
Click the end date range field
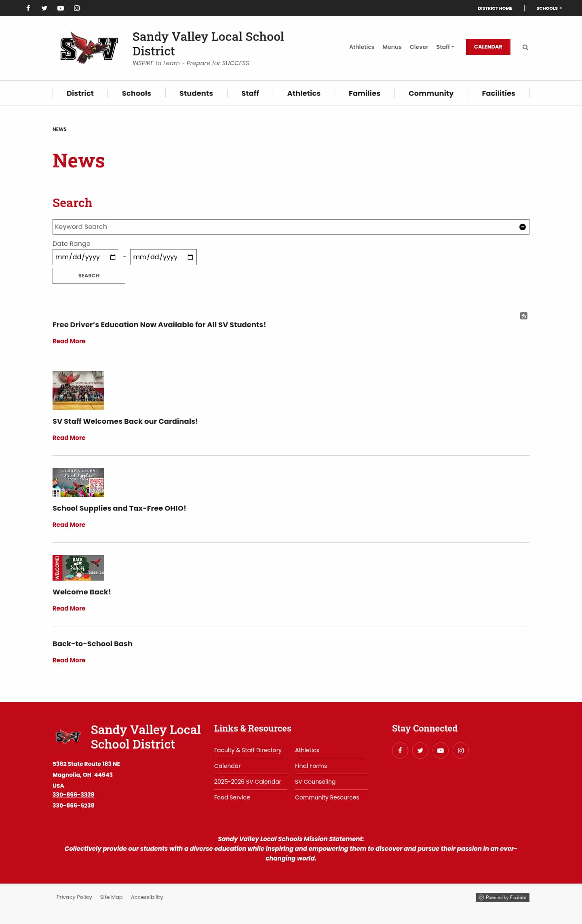click(163, 257)
